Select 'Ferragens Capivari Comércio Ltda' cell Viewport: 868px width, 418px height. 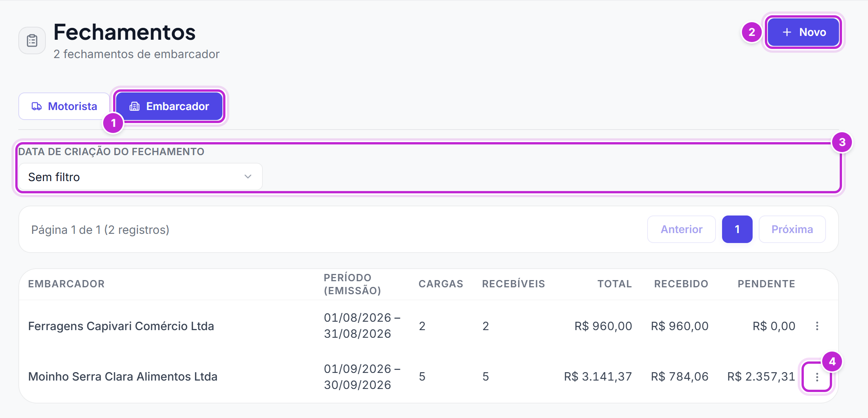(x=121, y=326)
